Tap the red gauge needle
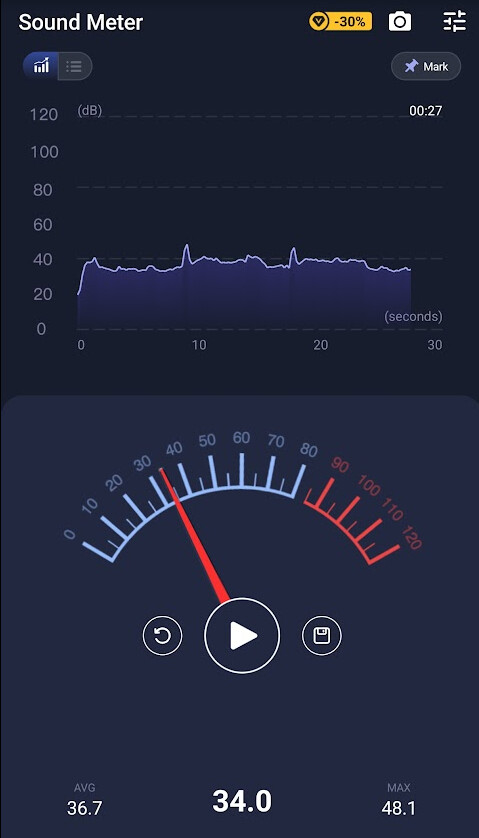The height and width of the screenshot is (838, 479). point(195,535)
